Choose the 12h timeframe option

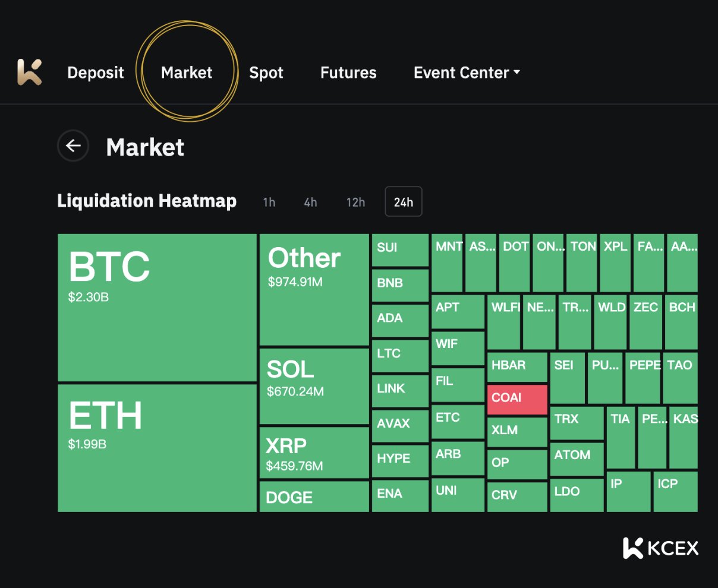pyautogui.click(x=355, y=202)
